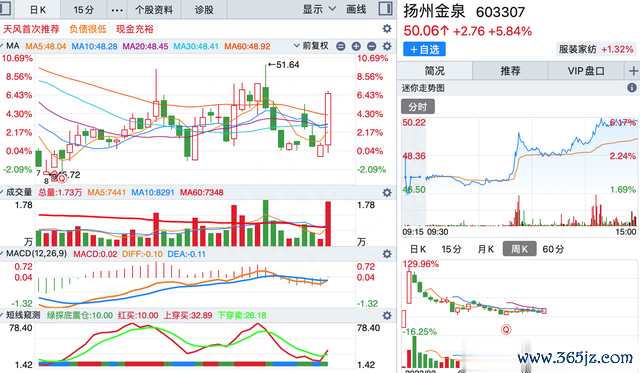Expand the 显示 dropdown menu
640x373 pixels.
[319, 9]
